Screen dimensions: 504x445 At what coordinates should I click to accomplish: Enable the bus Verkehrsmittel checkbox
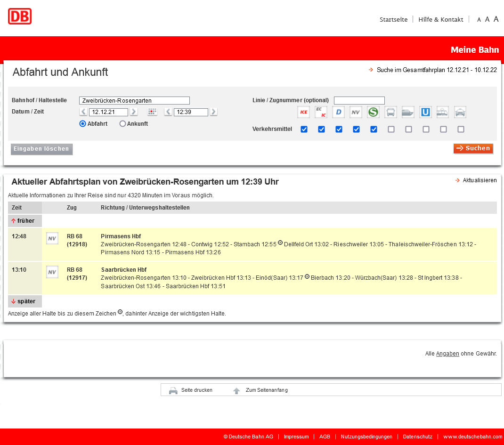tap(391, 129)
